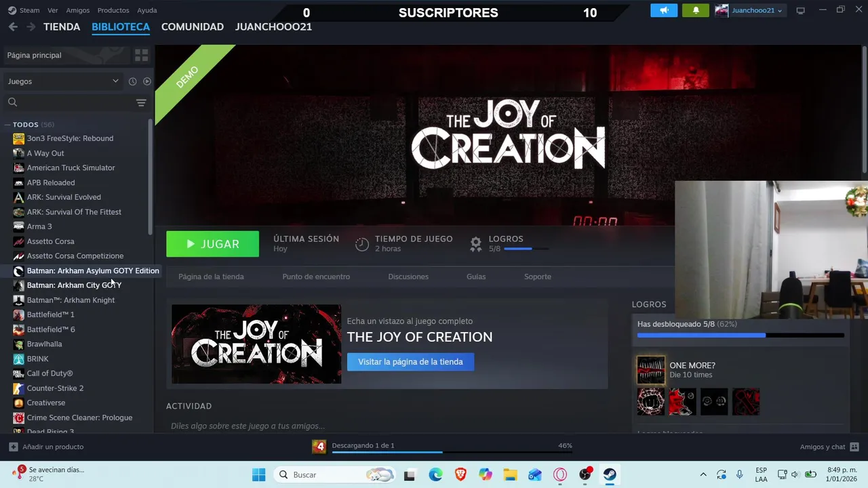This screenshot has width=868, height=488.
Task: Click The Joy of Creation thumbnail
Action: pyautogui.click(x=256, y=344)
